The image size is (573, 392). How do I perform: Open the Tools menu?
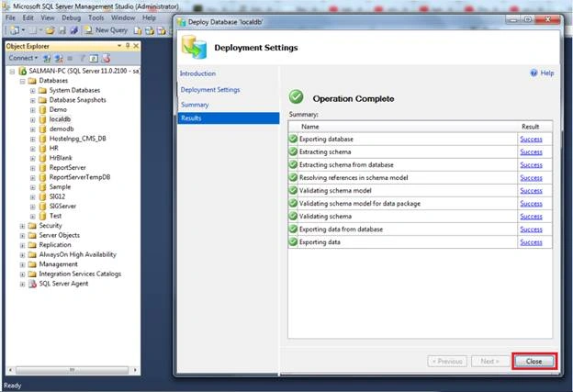click(x=96, y=17)
